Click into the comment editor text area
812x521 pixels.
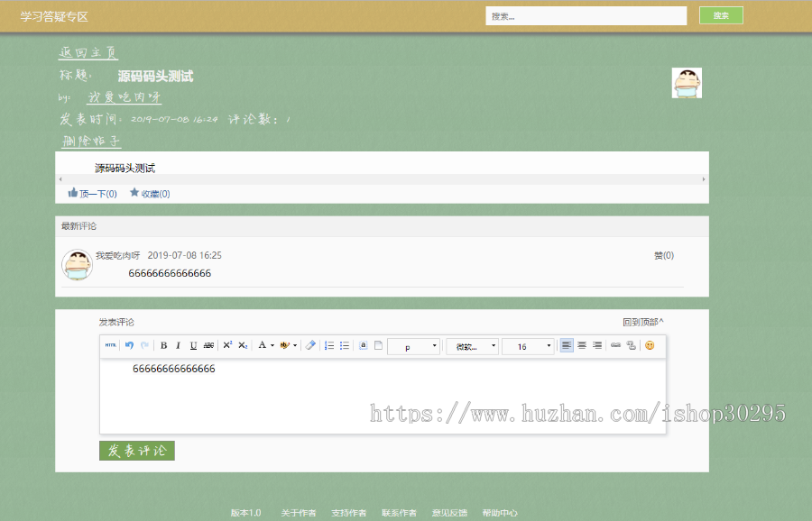click(383, 397)
